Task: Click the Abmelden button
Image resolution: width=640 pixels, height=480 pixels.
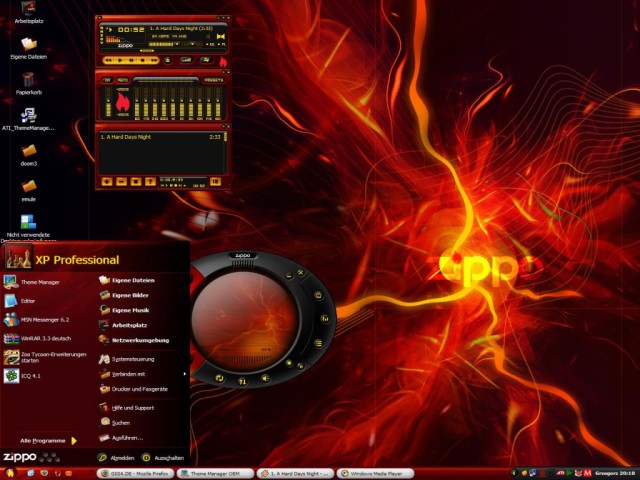Action: tap(116, 458)
